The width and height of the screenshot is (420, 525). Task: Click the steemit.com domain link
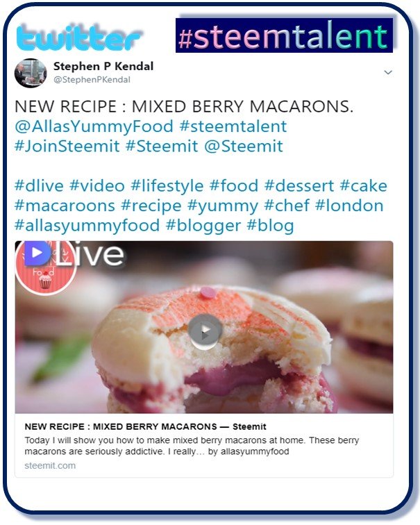50,465
